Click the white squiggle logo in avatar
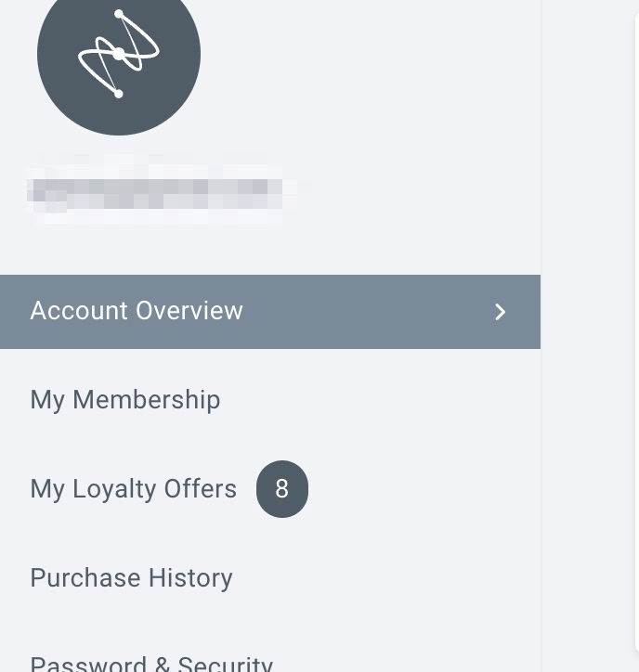The image size is (639, 672). coord(119,54)
